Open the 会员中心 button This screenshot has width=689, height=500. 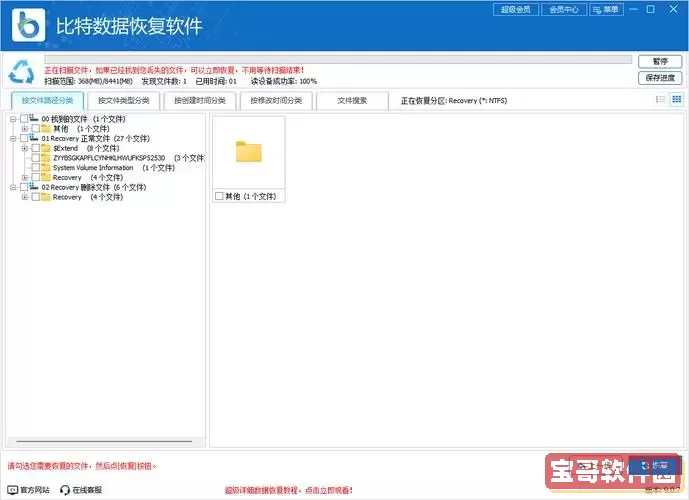pos(564,9)
